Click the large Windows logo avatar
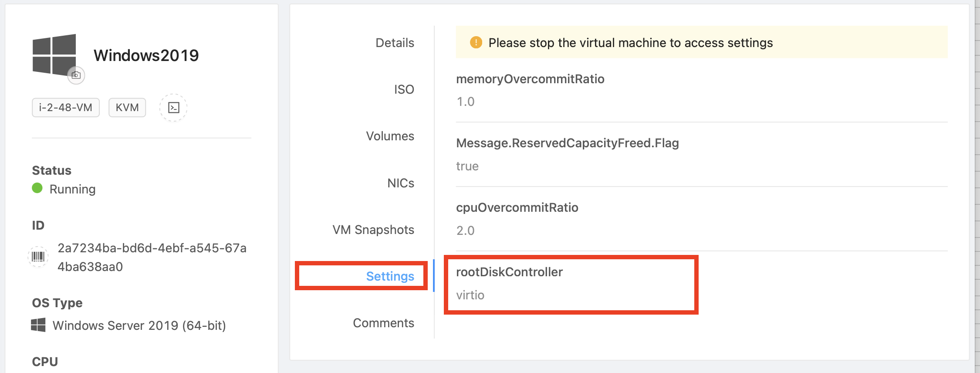 54,54
